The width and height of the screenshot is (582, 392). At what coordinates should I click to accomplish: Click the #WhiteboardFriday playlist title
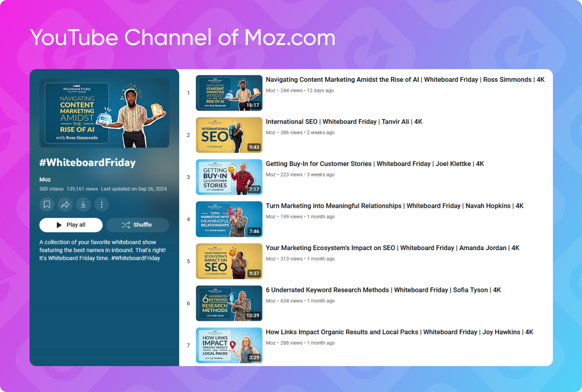click(x=88, y=163)
